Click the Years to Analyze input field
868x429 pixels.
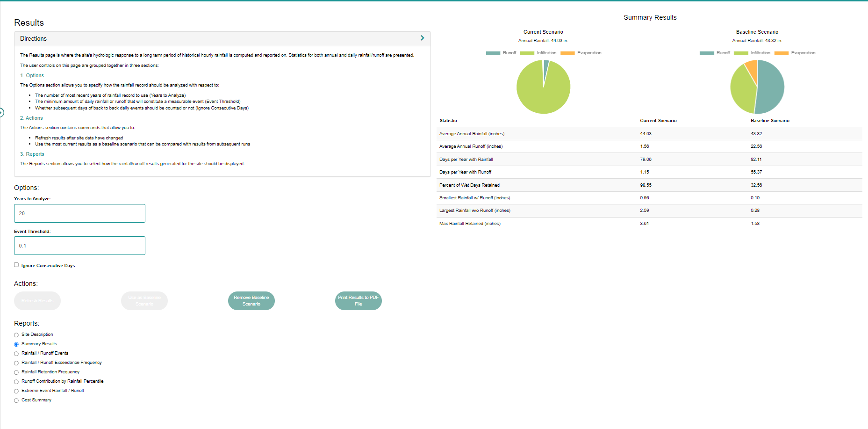pos(79,213)
